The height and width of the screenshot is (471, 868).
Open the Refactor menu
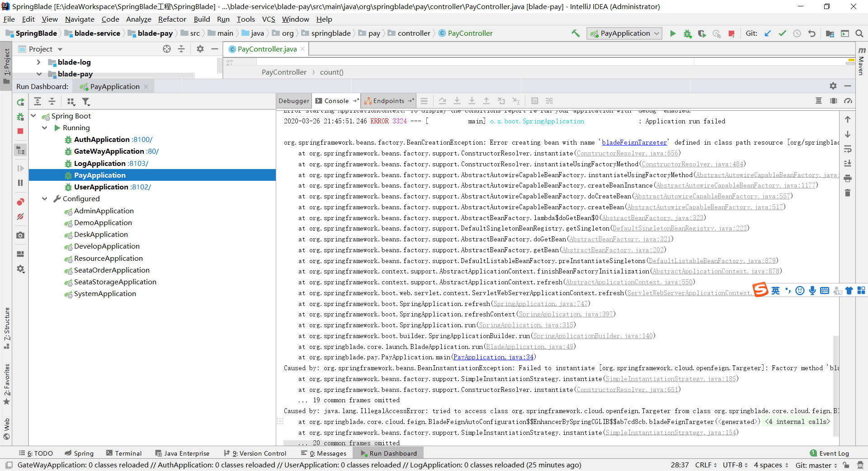(172, 19)
